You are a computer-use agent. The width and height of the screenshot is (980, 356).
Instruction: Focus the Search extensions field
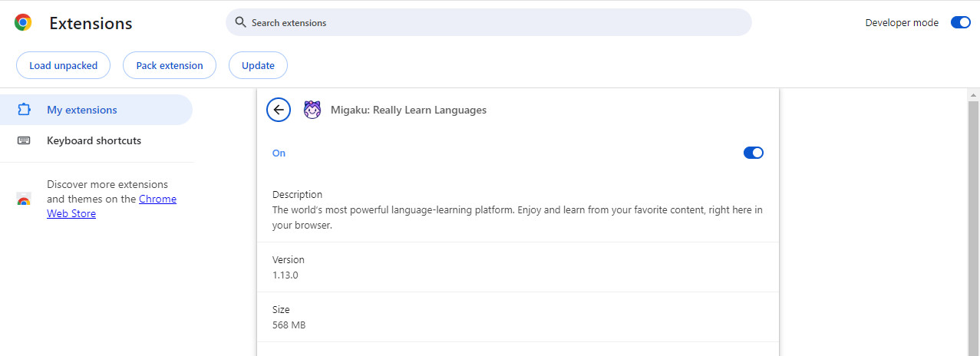(x=489, y=22)
